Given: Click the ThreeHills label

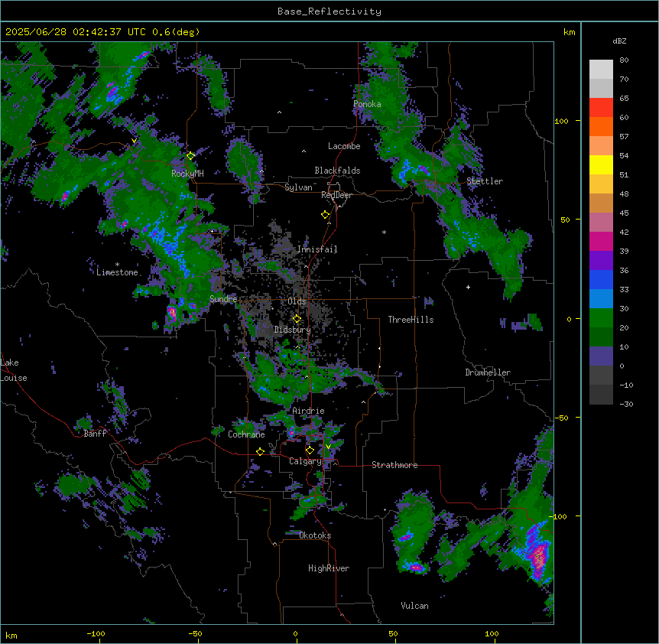Looking at the screenshot, I should coord(411,320).
